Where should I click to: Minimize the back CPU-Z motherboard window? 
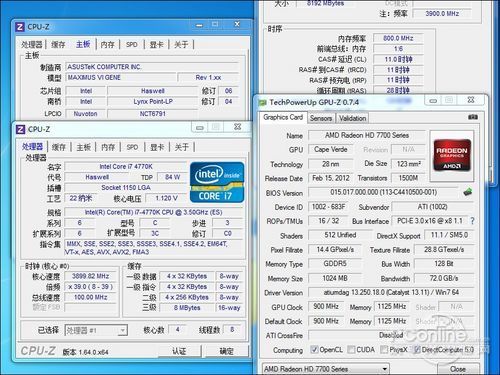(x=199, y=25)
